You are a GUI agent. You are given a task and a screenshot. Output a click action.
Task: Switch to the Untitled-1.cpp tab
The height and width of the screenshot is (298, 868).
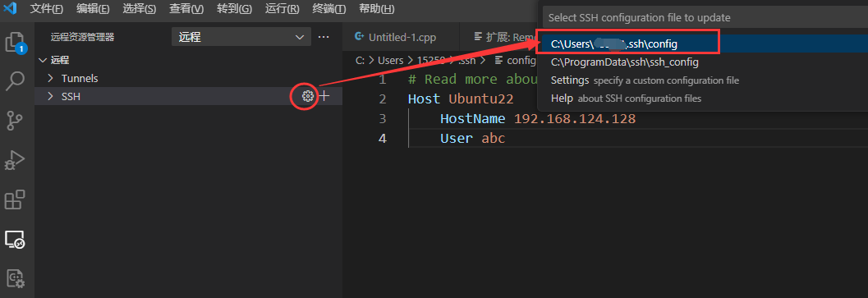click(401, 37)
